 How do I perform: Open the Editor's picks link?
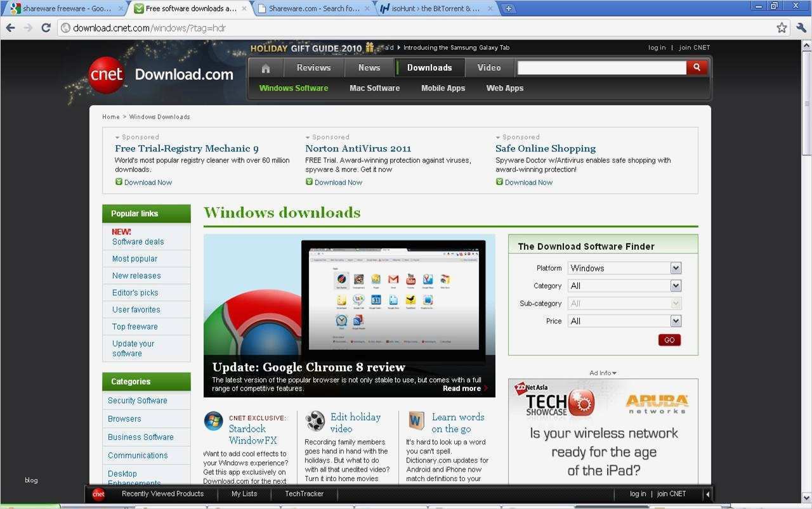pos(135,293)
